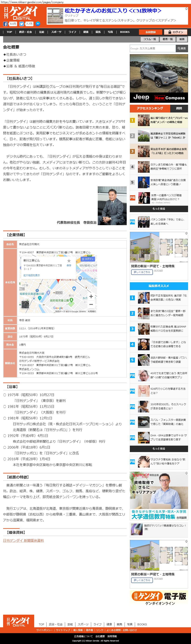The width and height of the screenshot is (191, 644).
Task: Open the パチンコ依存 PR article
Action: point(159,222)
